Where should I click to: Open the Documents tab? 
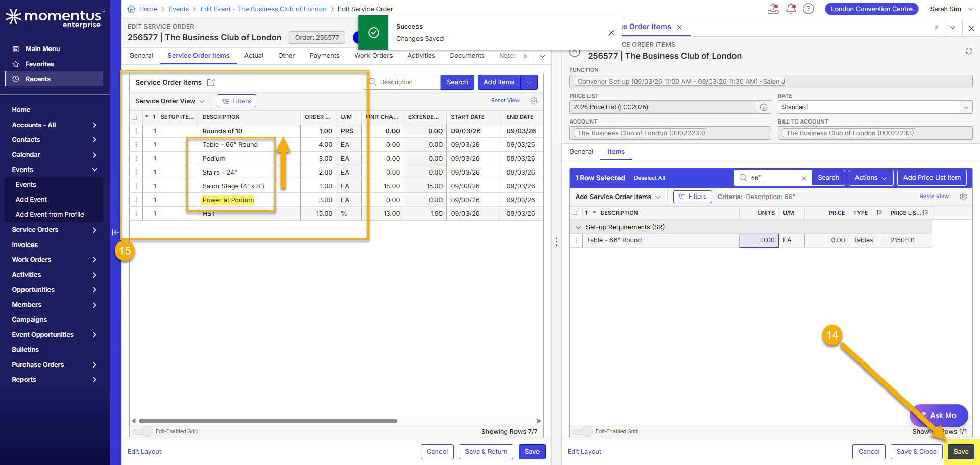[x=467, y=56]
